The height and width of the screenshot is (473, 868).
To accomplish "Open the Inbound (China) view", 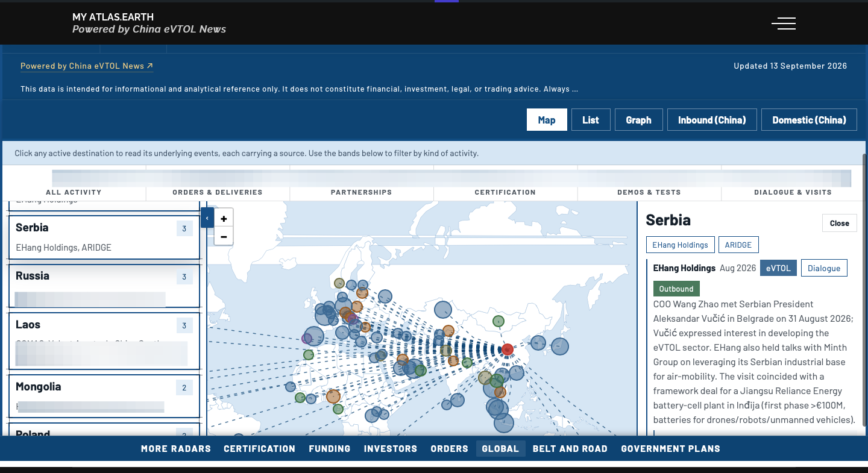I will click(712, 120).
